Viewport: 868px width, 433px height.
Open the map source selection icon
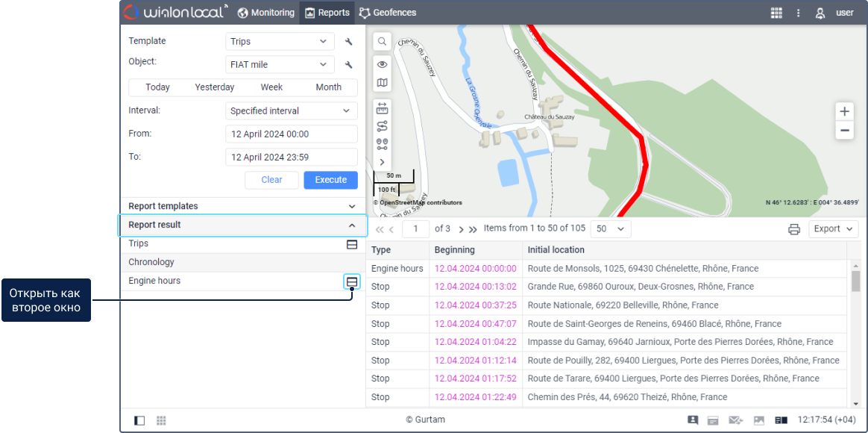click(x=382, y=83)
